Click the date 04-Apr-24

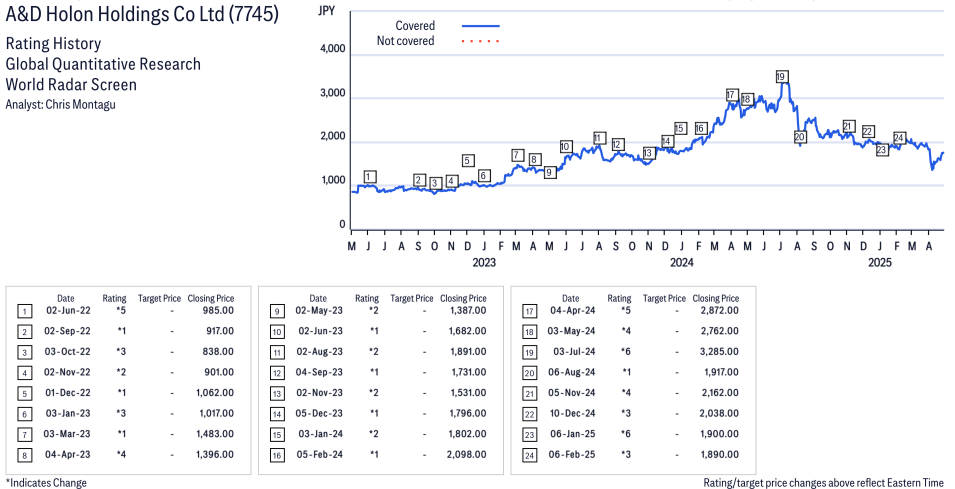point(573,311)
